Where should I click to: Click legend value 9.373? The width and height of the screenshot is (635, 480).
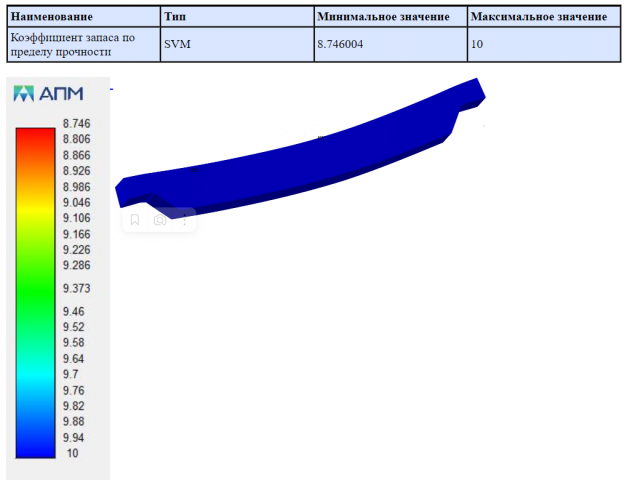pyautogui.click(x=77, y=288)
